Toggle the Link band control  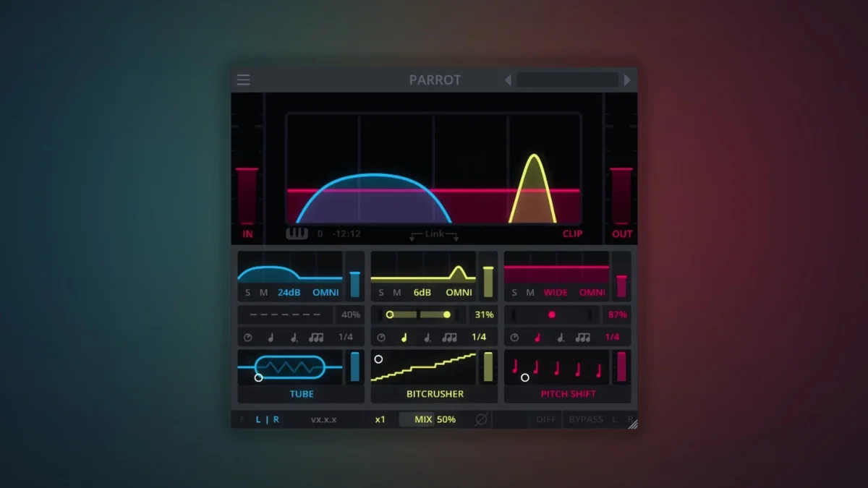(x=434, y=234)
